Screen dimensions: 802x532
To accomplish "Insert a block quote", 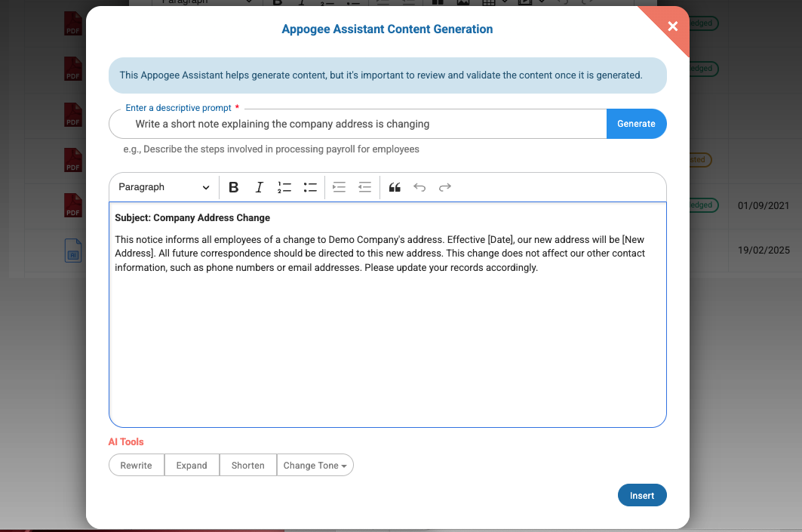I will pos(395,187).
